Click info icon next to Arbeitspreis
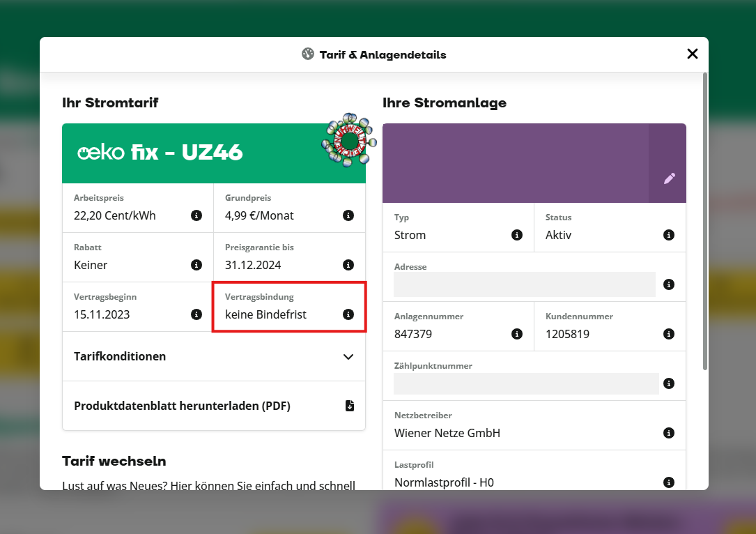Screen dimensions: 756x534 (x=196, y=215)
